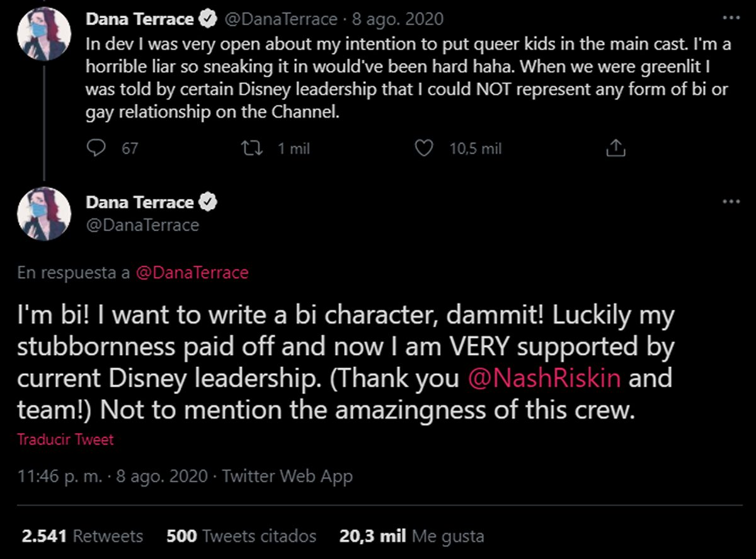View the 500 Tweets citados list

coord(241,536)
